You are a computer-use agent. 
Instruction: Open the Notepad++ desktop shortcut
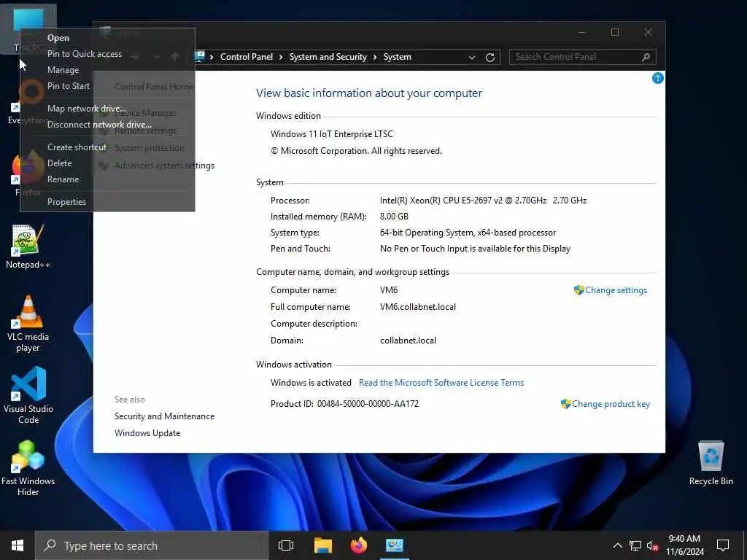click(x=28, y=246)
